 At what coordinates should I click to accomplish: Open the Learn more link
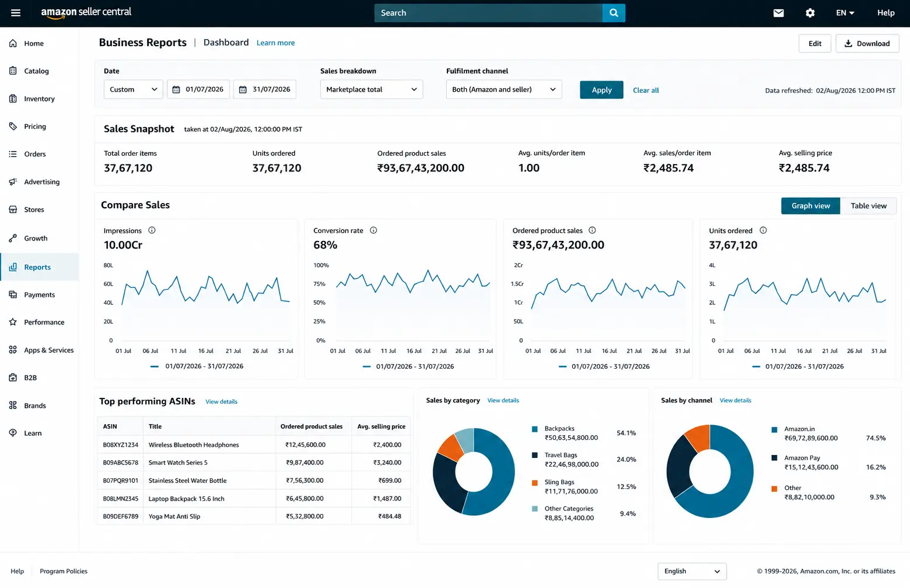(275, 43)
